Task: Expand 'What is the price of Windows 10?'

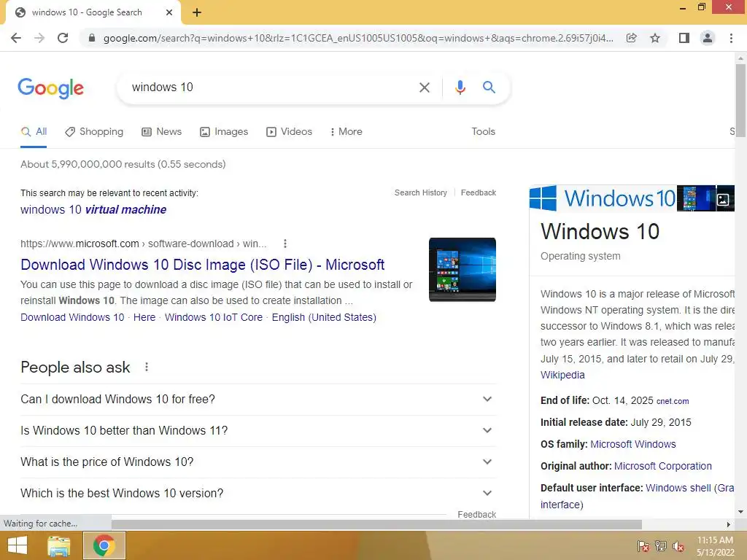Action: click(258, 462)
